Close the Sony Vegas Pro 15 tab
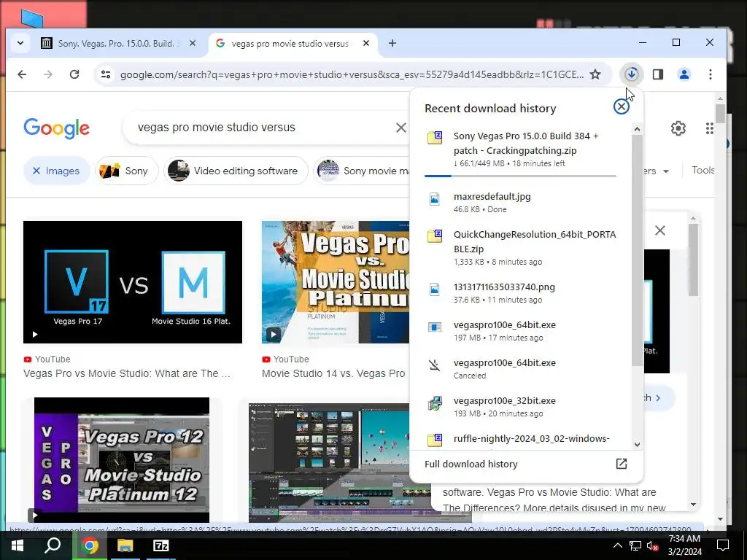Image resolution: width=747 pixels, height=560 pixels. pyautogui.click(x=193, y=43)
